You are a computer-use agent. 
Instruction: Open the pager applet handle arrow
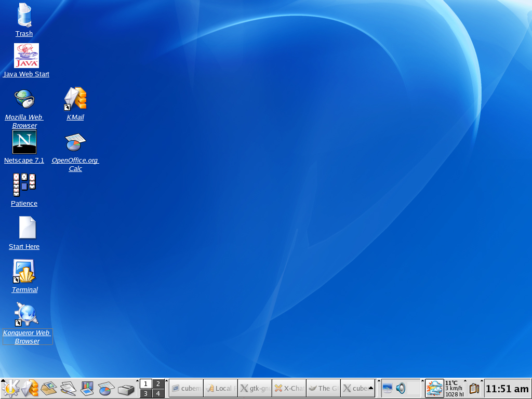tap(137, 381)
